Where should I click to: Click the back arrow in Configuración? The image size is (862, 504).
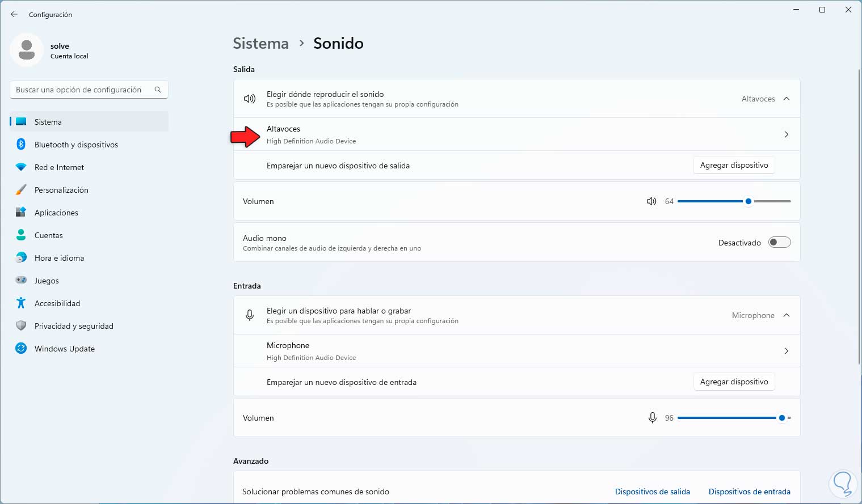[x=14, y=14]
